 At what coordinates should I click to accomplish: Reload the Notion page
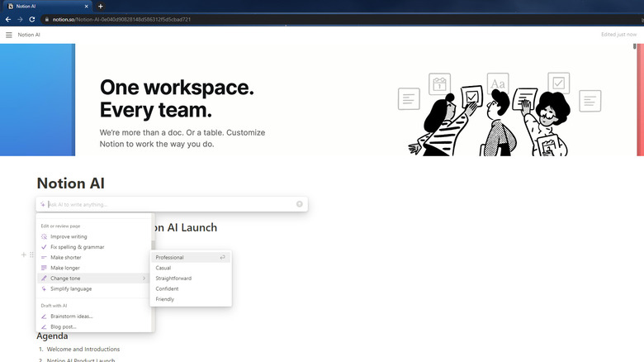tap(32, 19)
